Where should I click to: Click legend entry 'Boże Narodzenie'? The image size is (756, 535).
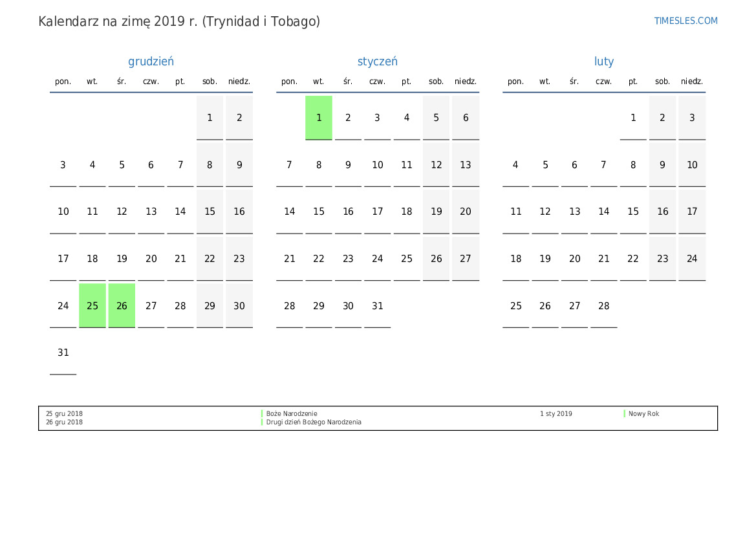click(x=292, y=413)
